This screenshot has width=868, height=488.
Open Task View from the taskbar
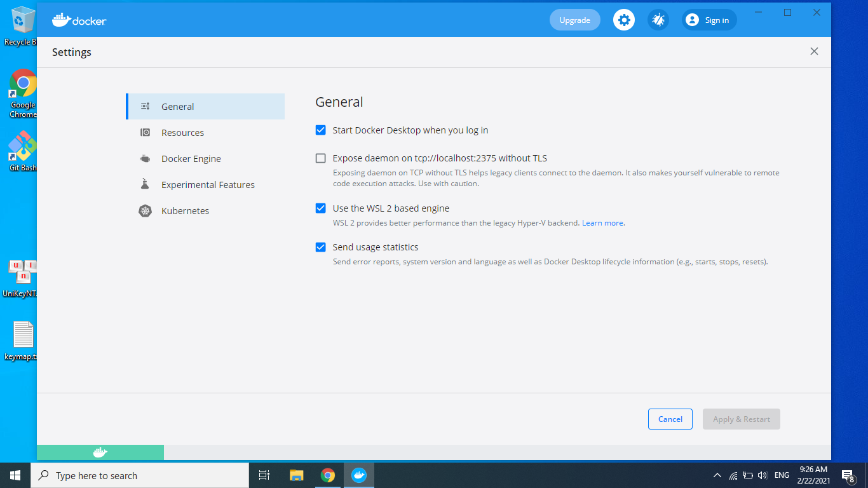click(264, 475)
